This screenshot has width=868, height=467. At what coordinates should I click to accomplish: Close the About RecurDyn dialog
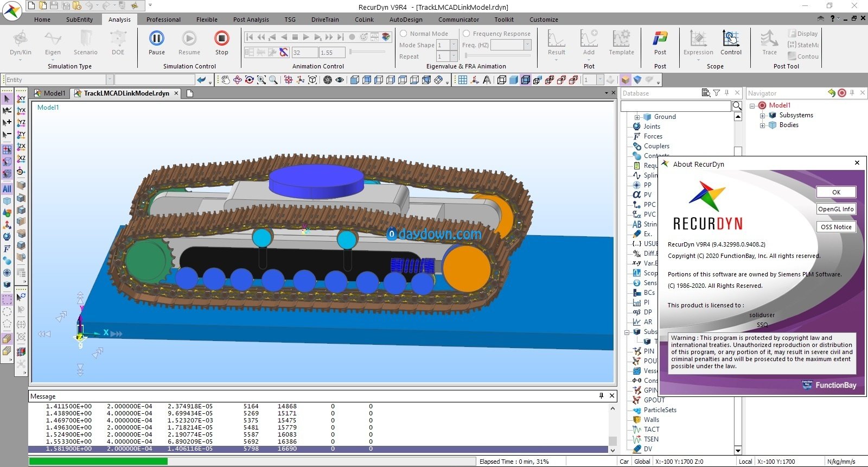(x=857, y=163)
